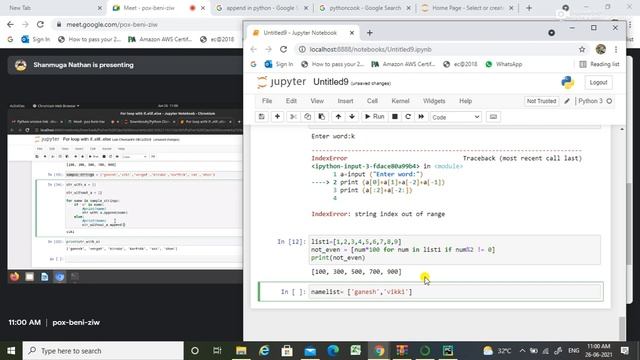640x360 pixels.
Task: Open Chrome from taskbar
Action: (x=379, y=351)
